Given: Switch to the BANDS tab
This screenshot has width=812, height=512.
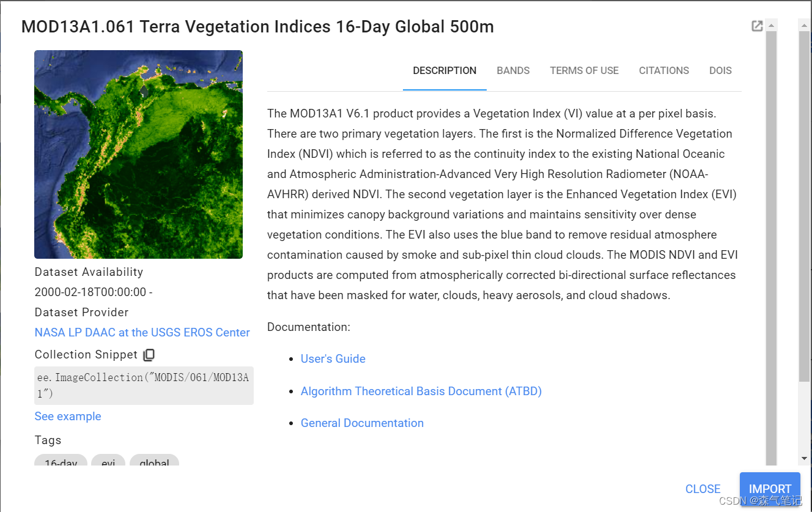Looking at the screenshot, I should pos(513,70).
